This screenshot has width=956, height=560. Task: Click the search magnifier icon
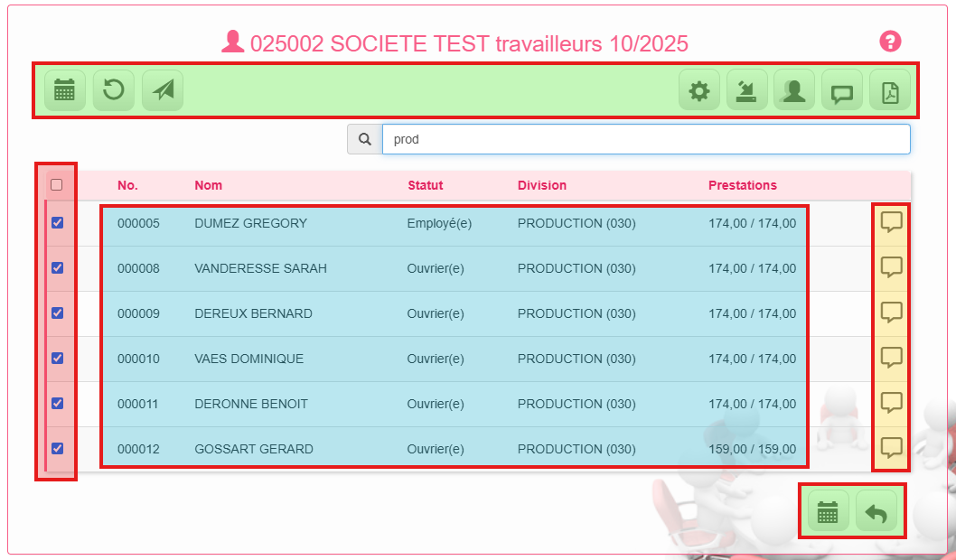[x=365, y=138]
